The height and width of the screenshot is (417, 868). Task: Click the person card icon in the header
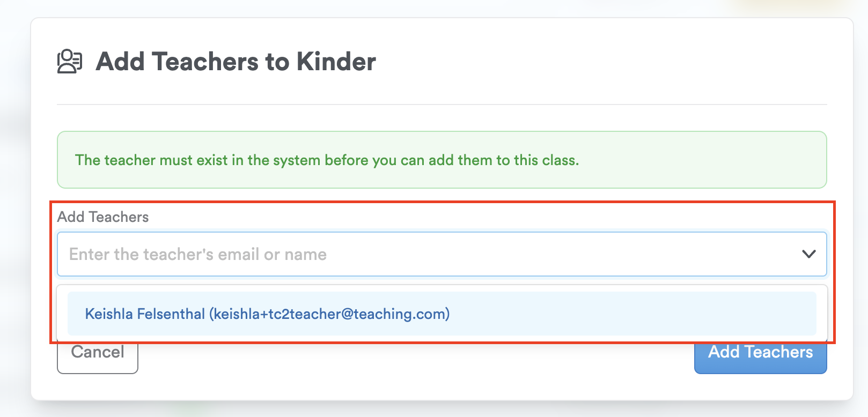pyautogui.click(x=70, y=61)
